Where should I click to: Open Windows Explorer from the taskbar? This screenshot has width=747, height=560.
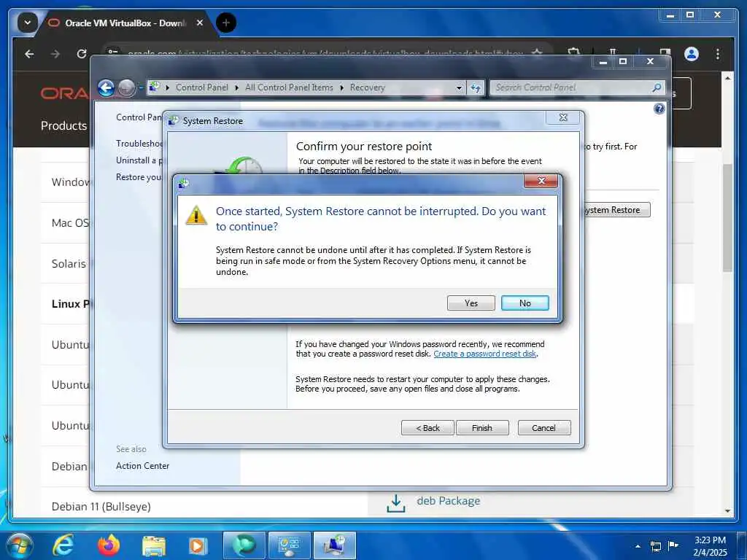[x=154, y=545]
